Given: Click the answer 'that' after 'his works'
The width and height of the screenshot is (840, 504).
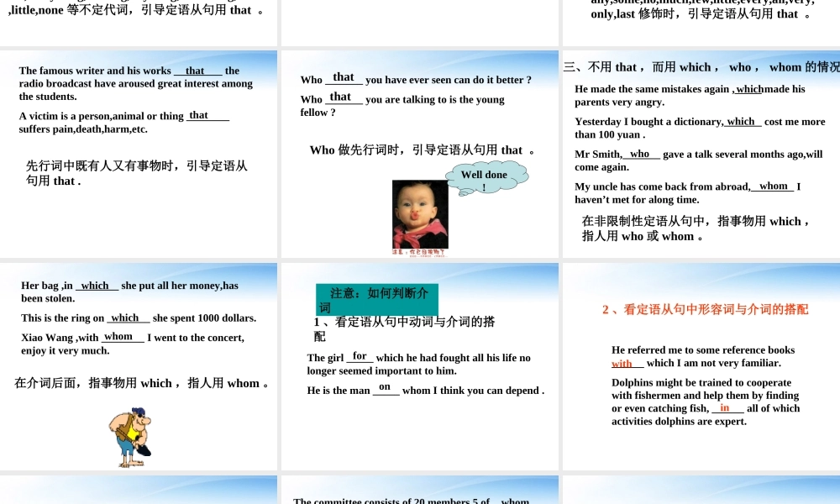Looking at the screenshot, I should click(x=195, y=71).
